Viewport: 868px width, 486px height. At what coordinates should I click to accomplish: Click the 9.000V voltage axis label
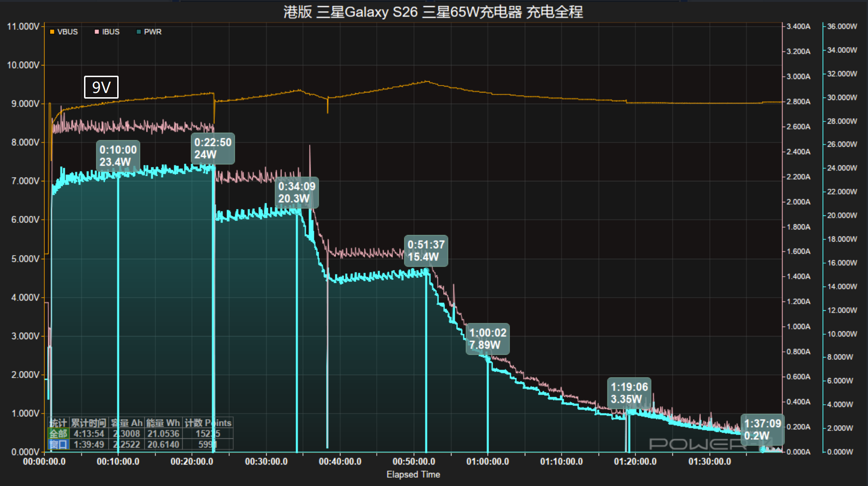pyautogui.click(x=25, y=104)
